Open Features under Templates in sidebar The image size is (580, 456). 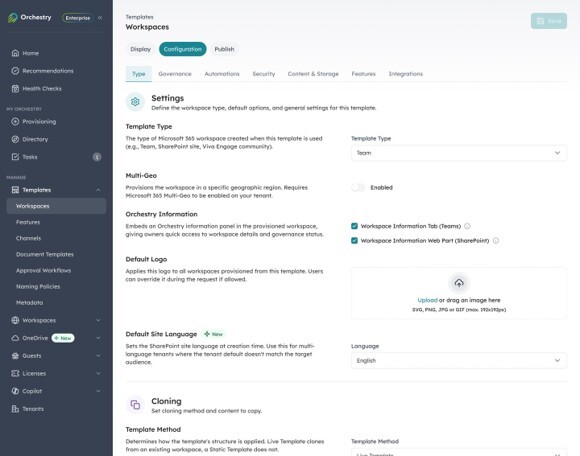point(56,222)
